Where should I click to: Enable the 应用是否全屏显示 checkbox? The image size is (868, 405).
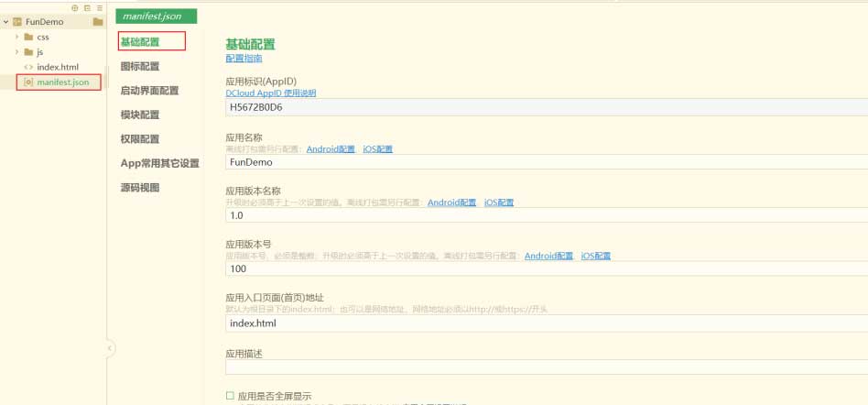coord(231,396)
